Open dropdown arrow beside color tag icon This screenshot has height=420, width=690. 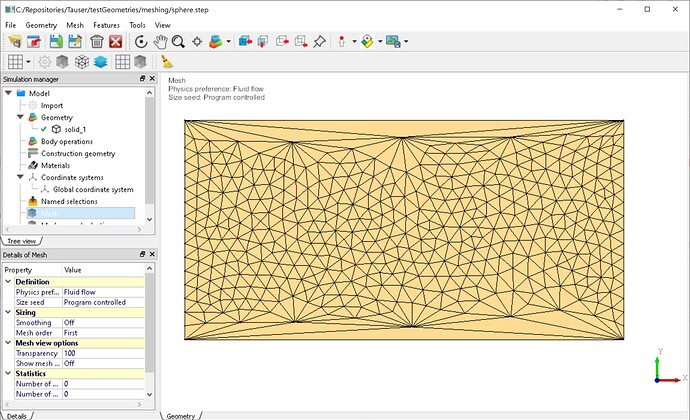click(x=380, y=42)
